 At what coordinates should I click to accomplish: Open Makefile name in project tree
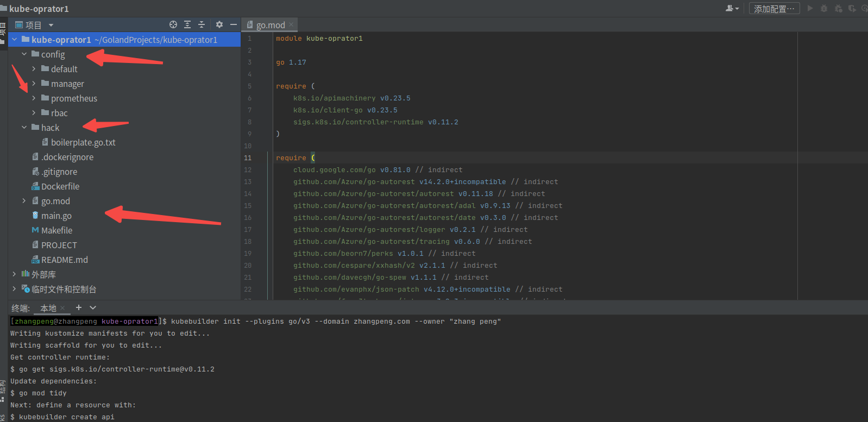[x=56, y=230]
